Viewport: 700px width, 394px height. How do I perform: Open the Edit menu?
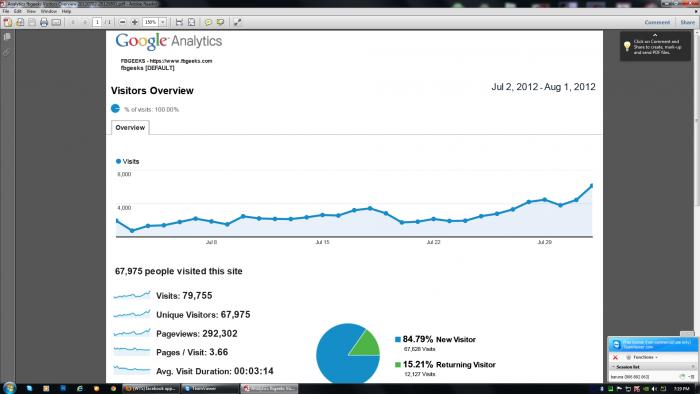[17, 11]
